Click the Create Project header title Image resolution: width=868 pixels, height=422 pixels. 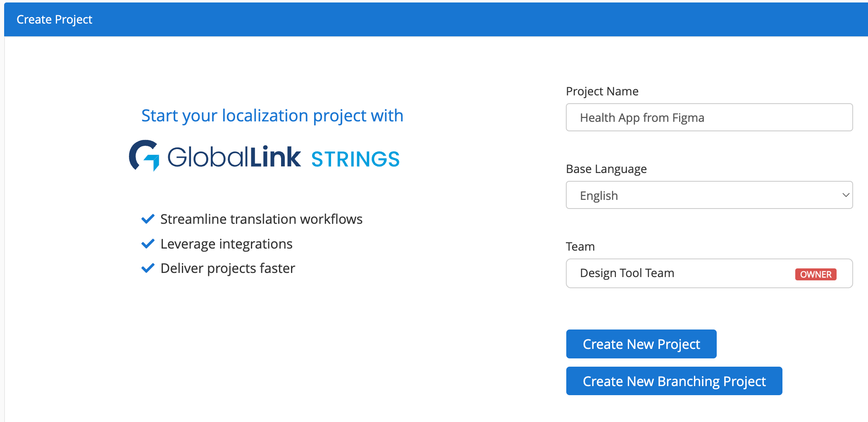point(54,19)
